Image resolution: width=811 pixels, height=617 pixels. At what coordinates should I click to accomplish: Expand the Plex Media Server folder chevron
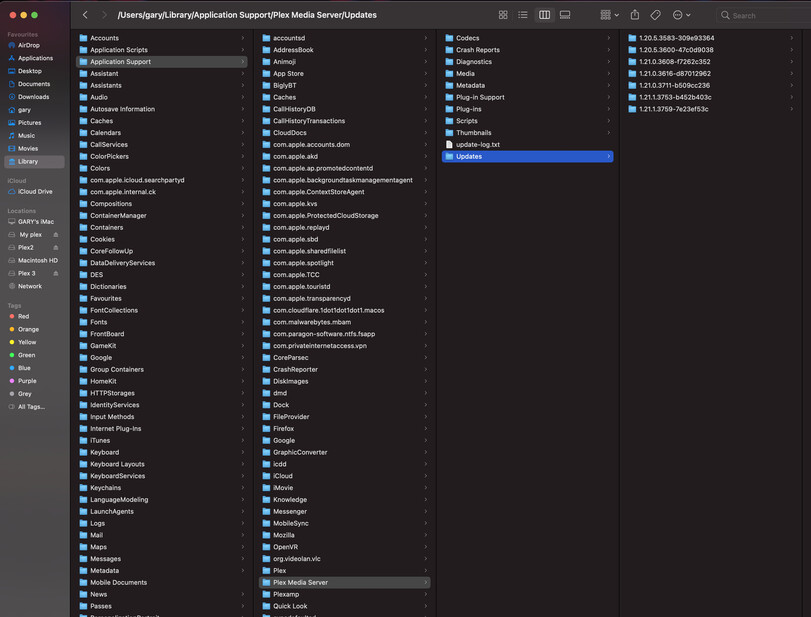tap(426, 582)
